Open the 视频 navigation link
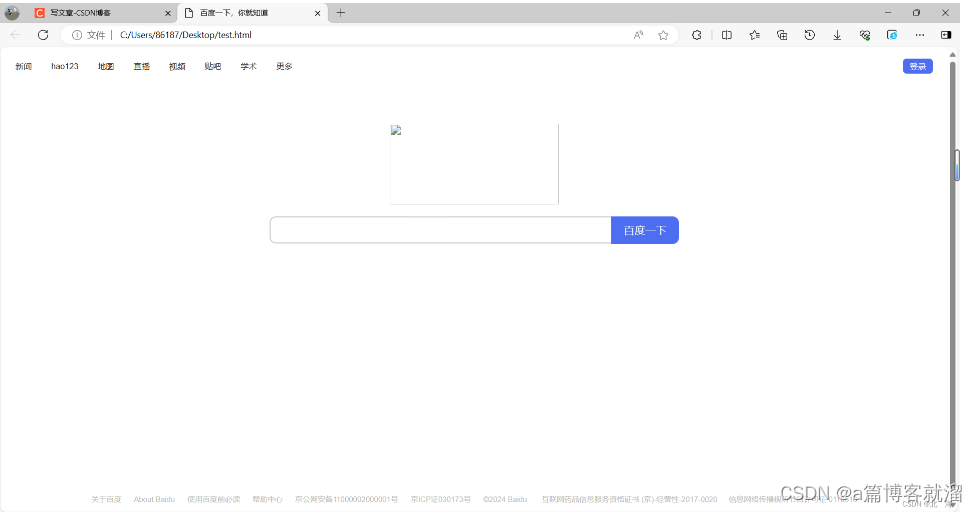Viewport: 977px width, 512px height. [x=177, y=66]
